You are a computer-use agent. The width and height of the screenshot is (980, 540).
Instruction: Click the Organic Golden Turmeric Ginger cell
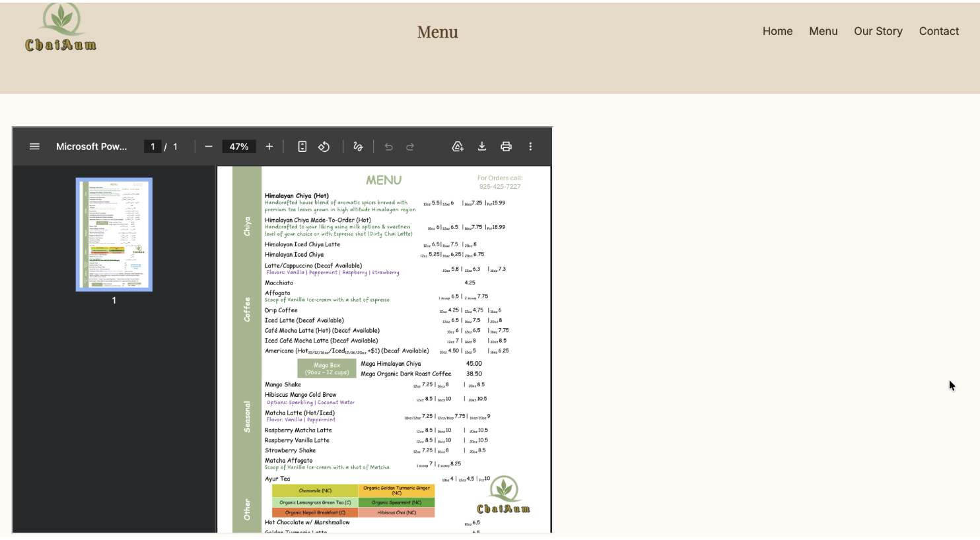point(397,490)
